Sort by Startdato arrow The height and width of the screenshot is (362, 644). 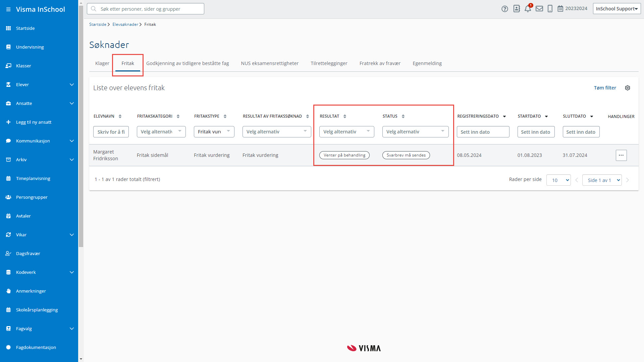[x=546, y=117]
